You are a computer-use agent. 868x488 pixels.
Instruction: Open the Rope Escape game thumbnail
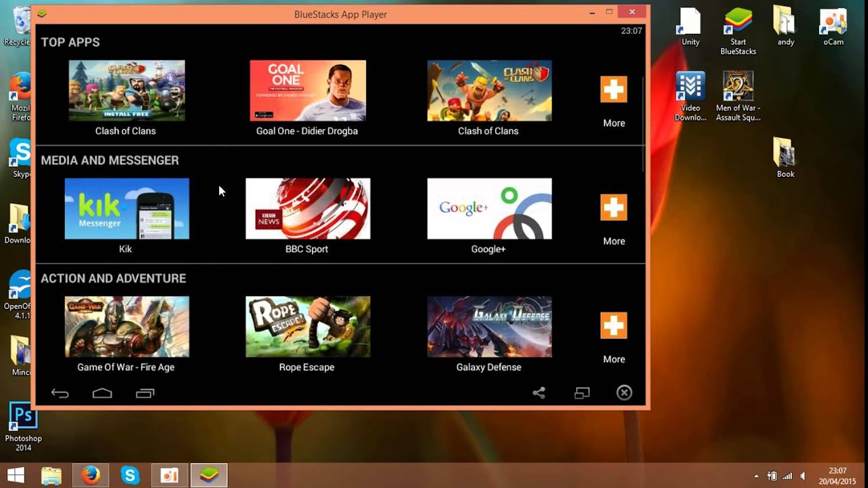[308, 327]
